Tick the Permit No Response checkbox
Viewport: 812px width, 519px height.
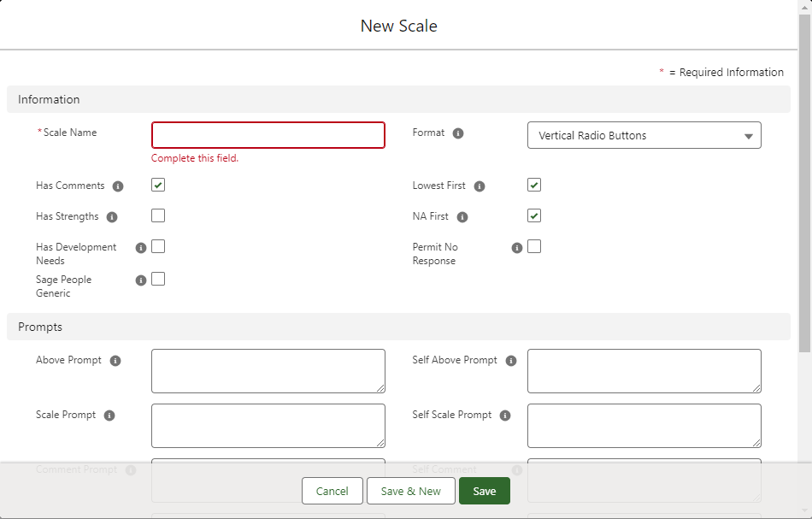(x=534, y=246)
